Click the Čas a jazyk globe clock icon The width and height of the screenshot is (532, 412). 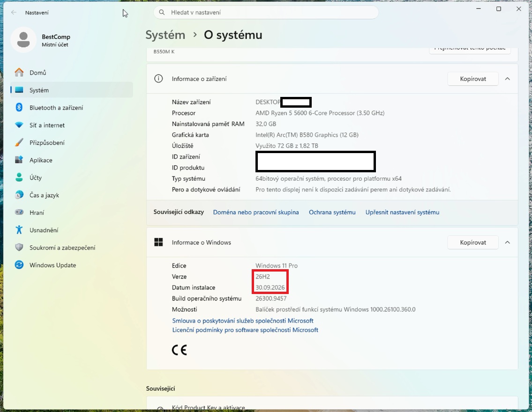(x=19, y=195)
